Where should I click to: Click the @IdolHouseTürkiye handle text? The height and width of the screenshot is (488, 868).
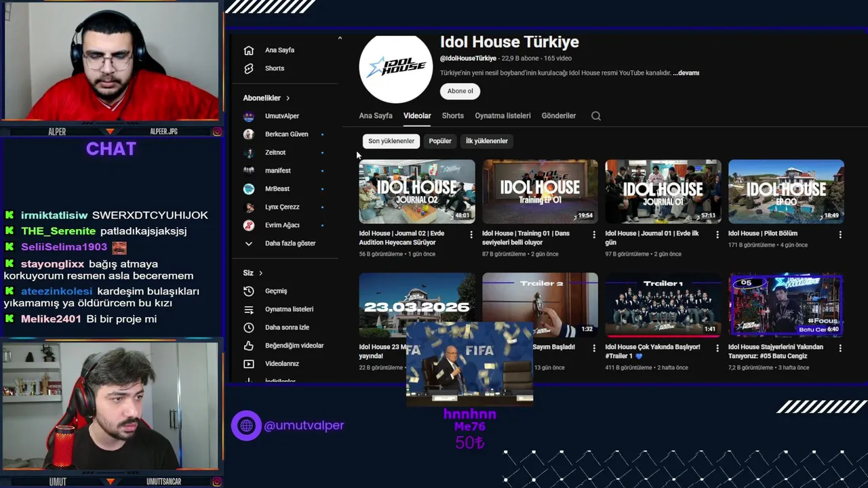click(x=468, y=58)
